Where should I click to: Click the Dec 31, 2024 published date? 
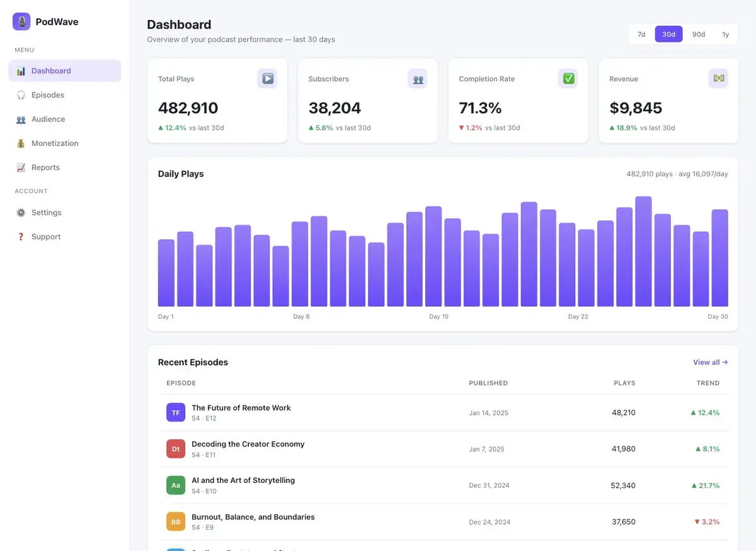click(x=490, y=486)
